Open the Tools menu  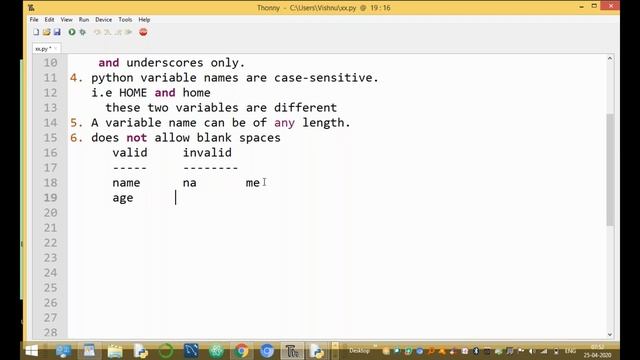pyautogui.click(x=125, y=20)
